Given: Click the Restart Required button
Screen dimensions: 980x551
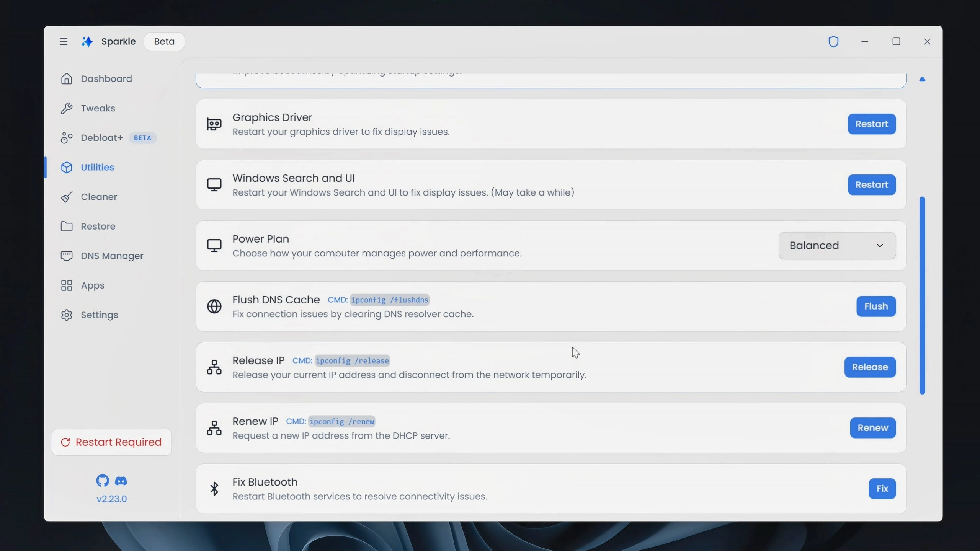Looking at the screenshot, I should pyautogui.click(x=112, y=442).
